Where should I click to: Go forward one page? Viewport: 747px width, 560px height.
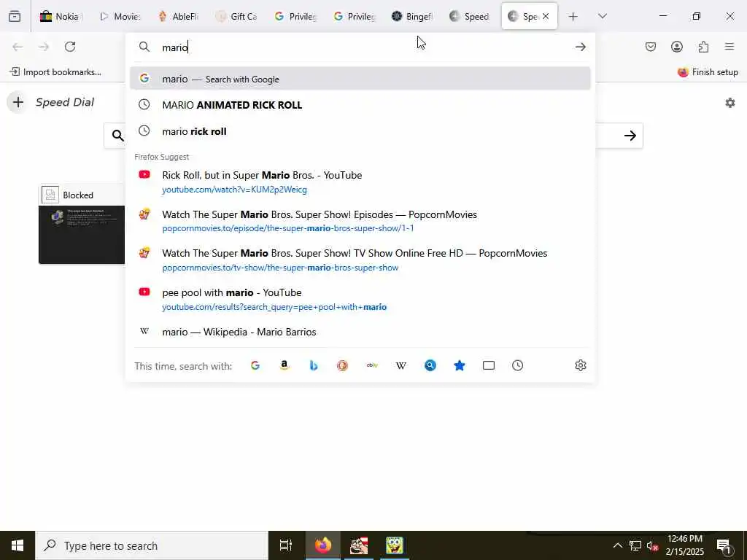(x=44, y=47)
